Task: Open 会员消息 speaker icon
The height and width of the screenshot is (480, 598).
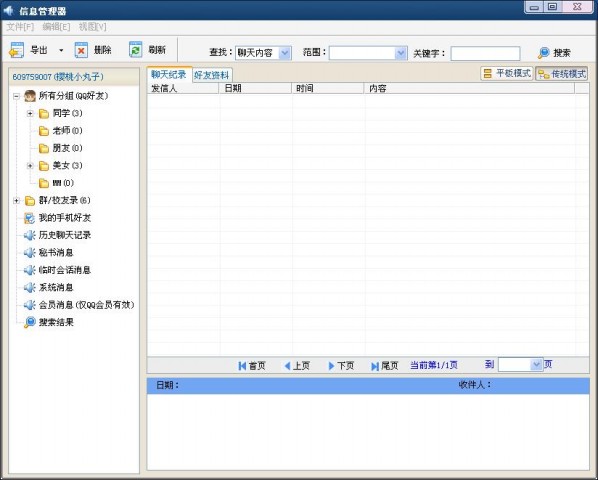Action: [x=29, y=305]
